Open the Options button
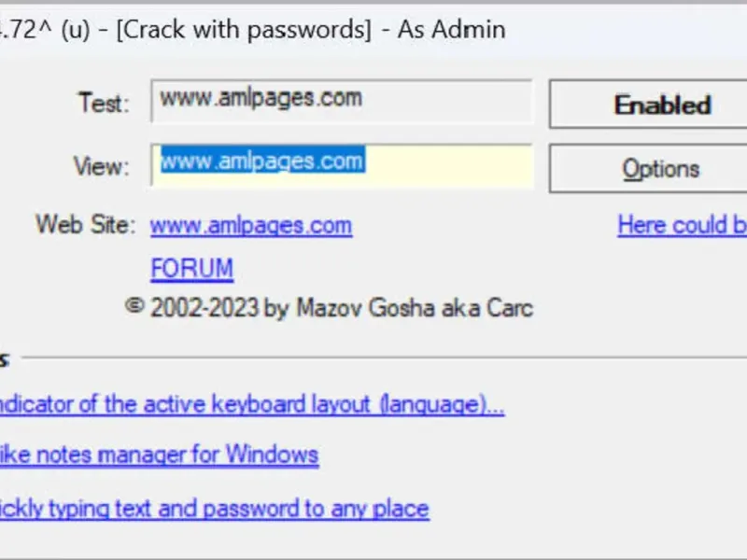Viewport: 747px width, 560px height. [x=659, y=169]
